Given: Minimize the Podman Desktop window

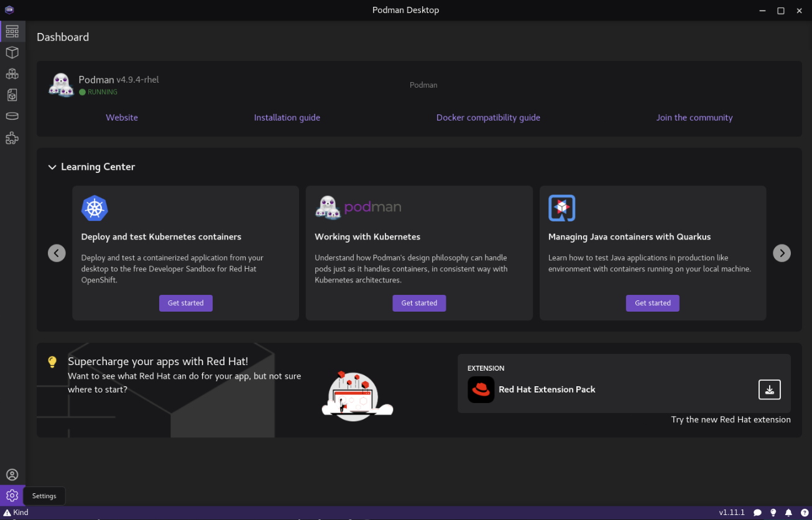Looking at the screenshot, I should [x=763, y=11].
